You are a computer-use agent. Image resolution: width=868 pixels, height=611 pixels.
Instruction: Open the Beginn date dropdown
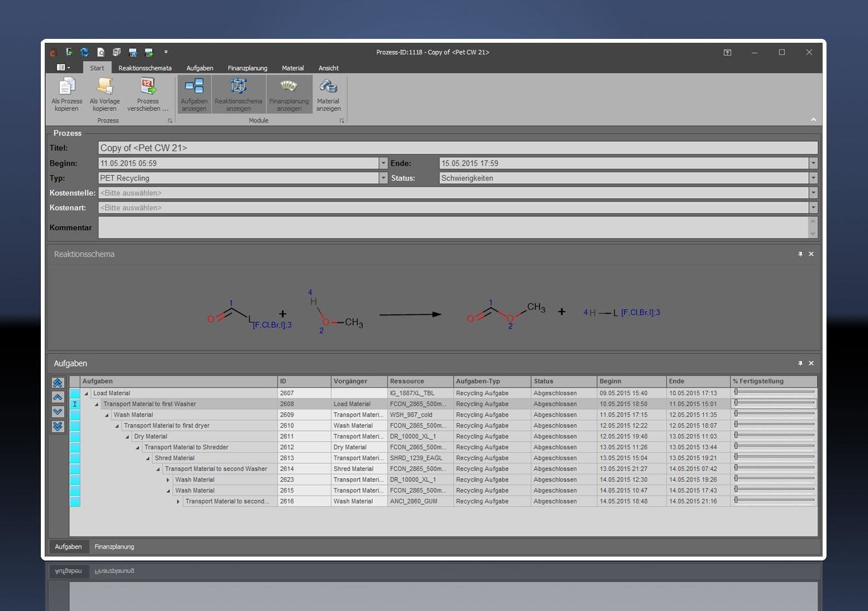coord(383,163)
